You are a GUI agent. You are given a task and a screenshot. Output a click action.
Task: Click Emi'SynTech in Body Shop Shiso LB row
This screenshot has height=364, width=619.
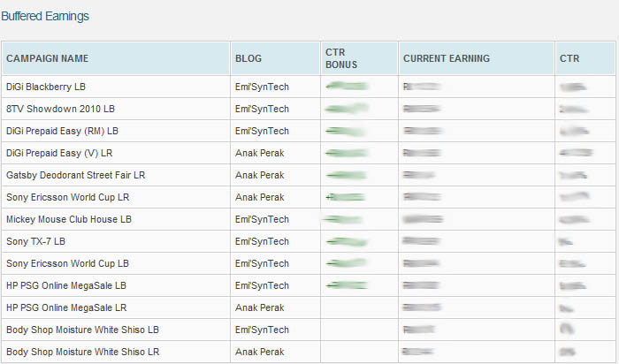tap(262, 330)
